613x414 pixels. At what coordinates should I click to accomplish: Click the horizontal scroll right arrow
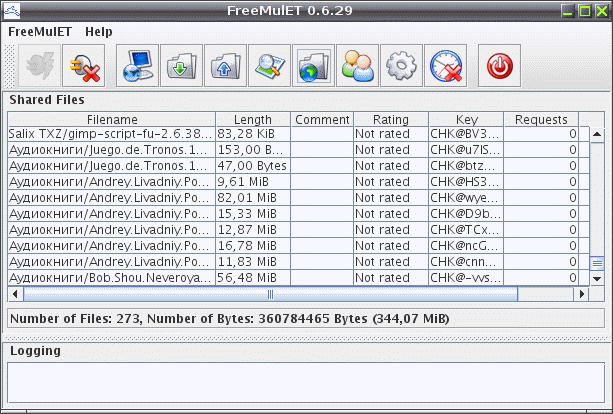(x=581, y=294)
